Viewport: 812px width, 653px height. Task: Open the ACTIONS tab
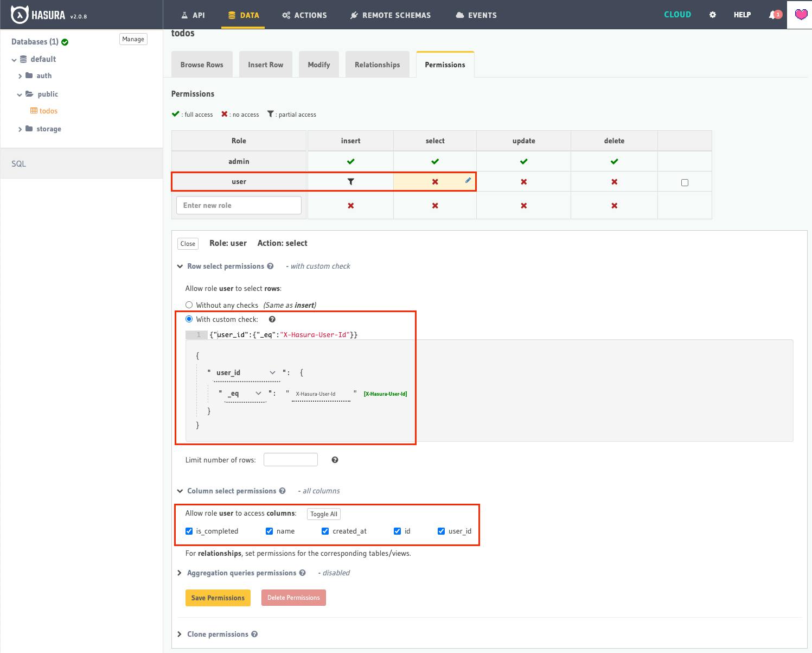pyautogui.click(x=304, y=15)
